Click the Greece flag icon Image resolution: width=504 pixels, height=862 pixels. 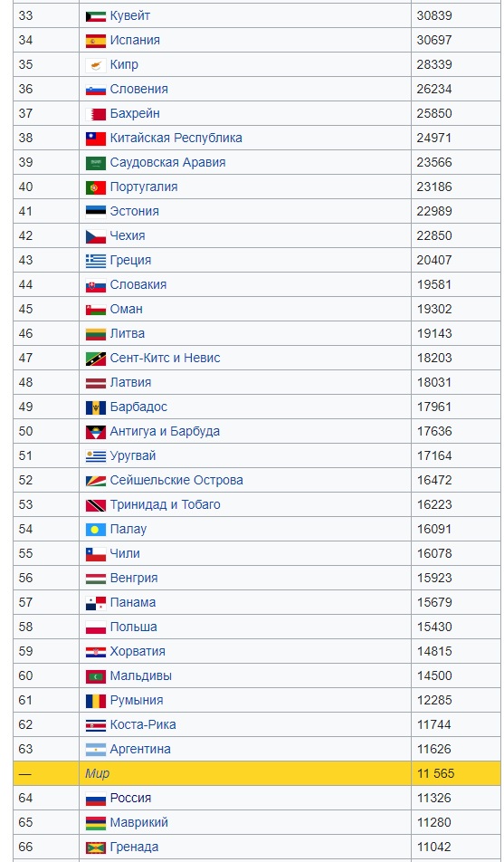point(96,261)
